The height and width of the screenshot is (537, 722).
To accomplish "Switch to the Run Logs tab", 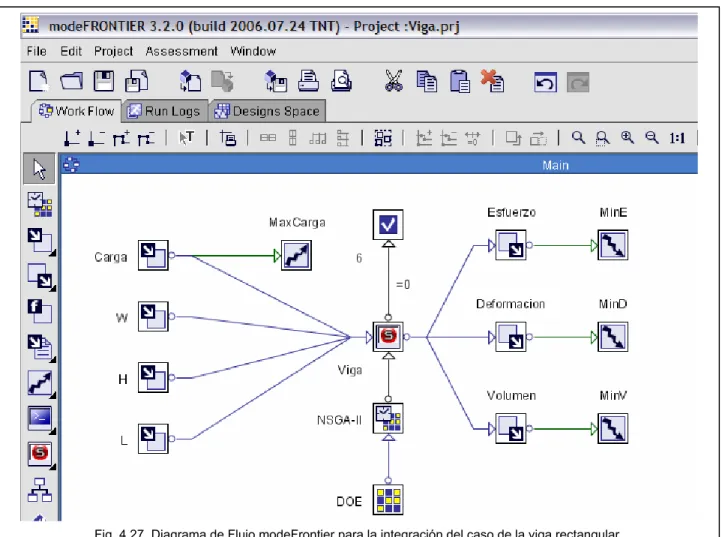I will click(x=165, y=111).
